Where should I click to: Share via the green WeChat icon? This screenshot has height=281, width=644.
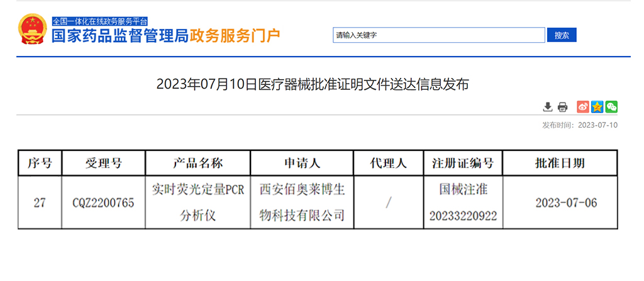[611, 107]
